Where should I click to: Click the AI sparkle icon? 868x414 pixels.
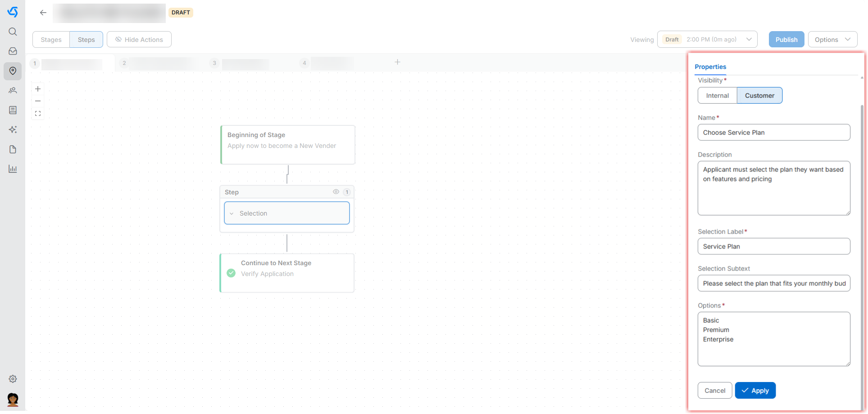click(x=13, y=130)
